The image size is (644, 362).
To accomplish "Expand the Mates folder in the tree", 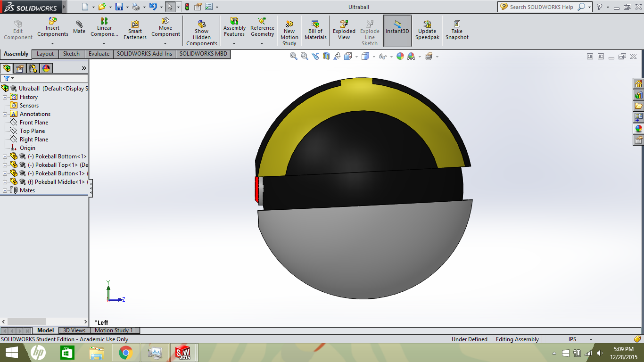I will coord(5,190).
